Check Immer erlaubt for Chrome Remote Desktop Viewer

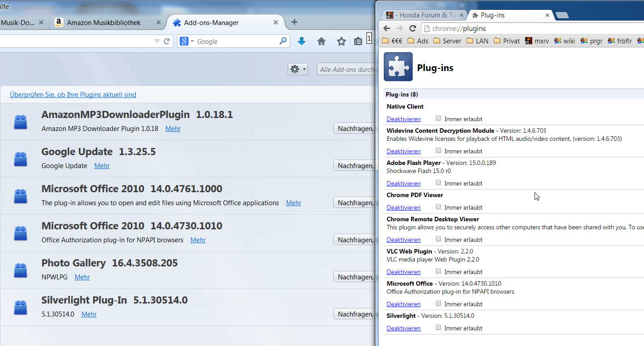(438, 239)
